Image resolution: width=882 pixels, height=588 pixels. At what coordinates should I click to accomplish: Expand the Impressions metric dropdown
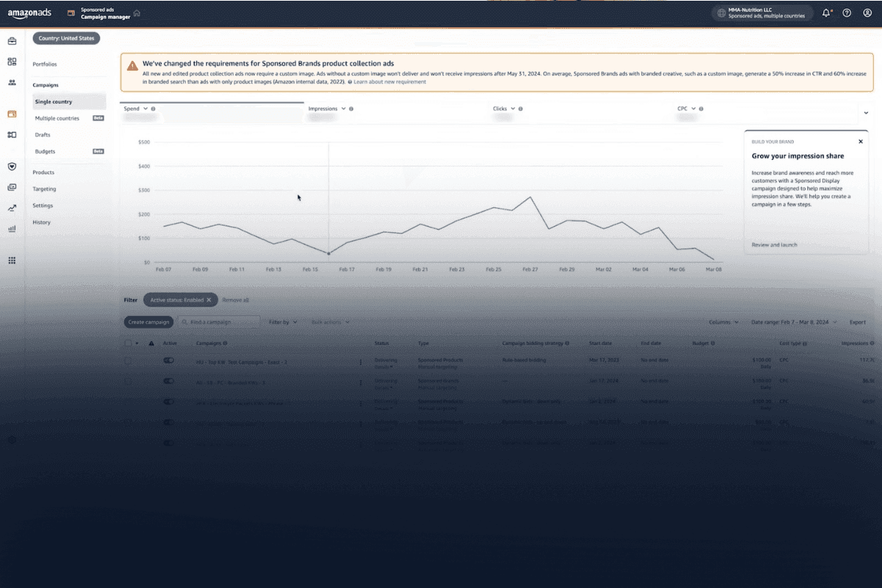[x=343, y=109]
